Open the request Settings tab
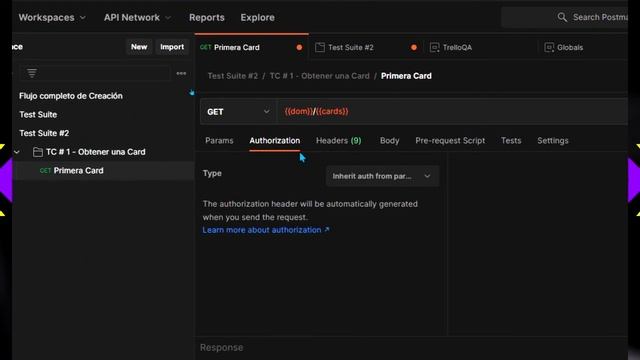 click(553, 140)
